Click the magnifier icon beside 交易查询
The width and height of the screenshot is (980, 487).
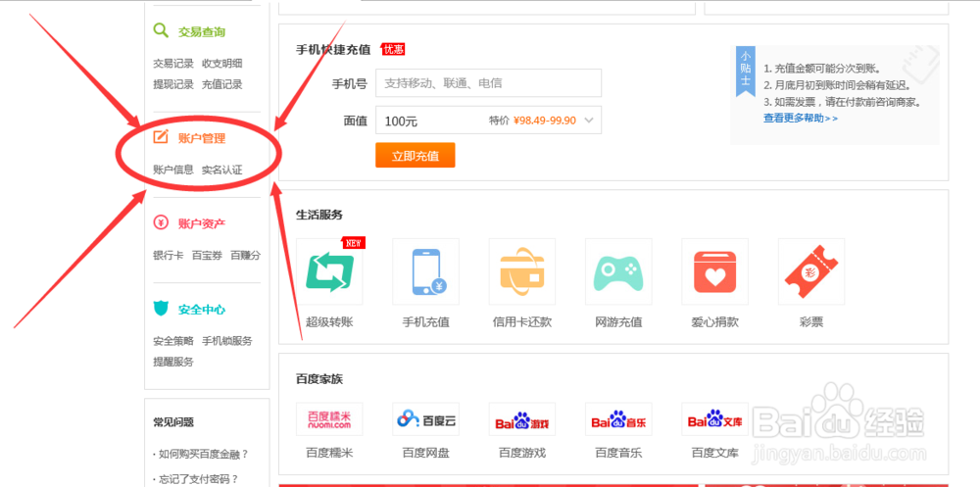[x=162, y=30]
